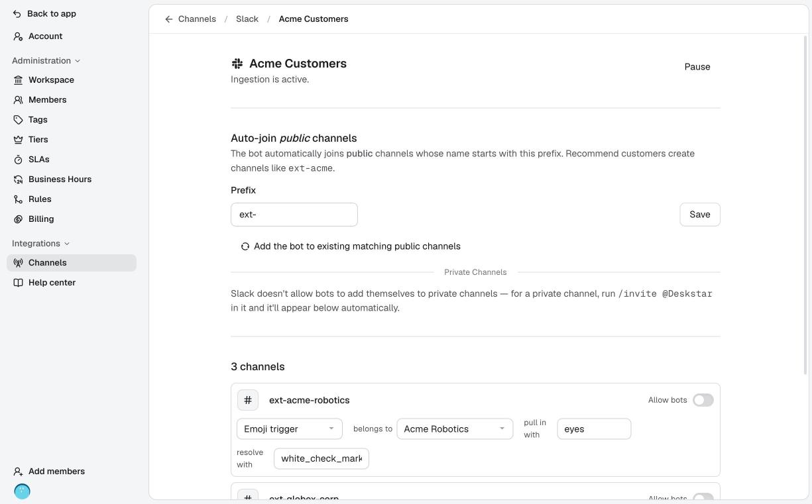Collapse the Administration section
The height and width of the screenshot is (504, 812).
click(46, 61)
